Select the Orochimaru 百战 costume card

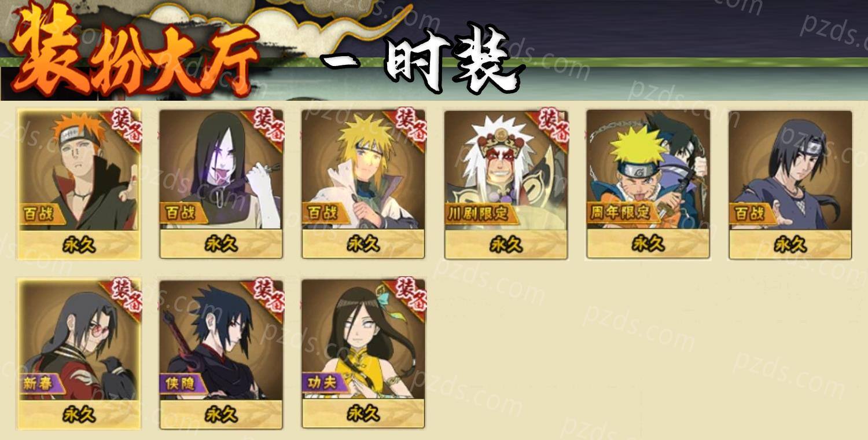tap(221, 184)
